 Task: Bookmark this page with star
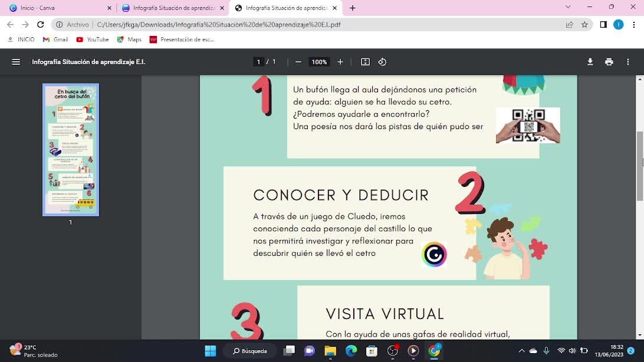pyautogui.click(x=585, y=25)
